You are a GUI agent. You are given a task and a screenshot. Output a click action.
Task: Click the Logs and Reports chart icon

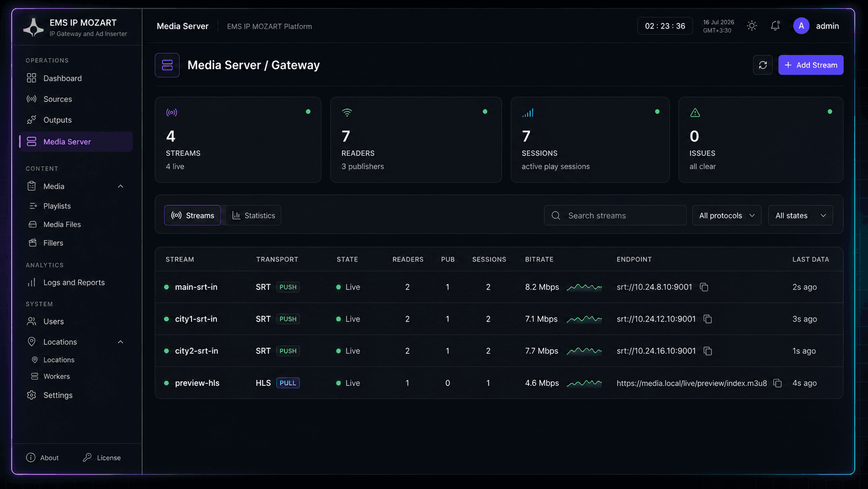pos(32,282)
